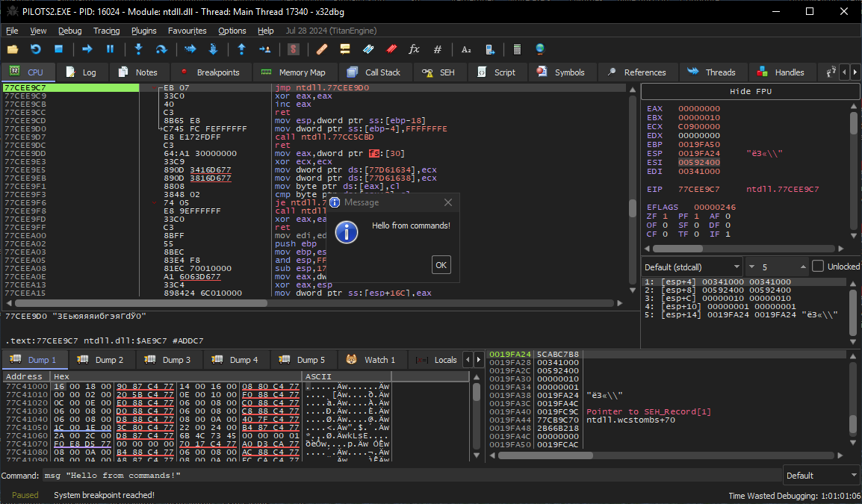Viewport: 862px width, 504px height.
Task: Click the Step into icon
Action: [x=138, y=49]
